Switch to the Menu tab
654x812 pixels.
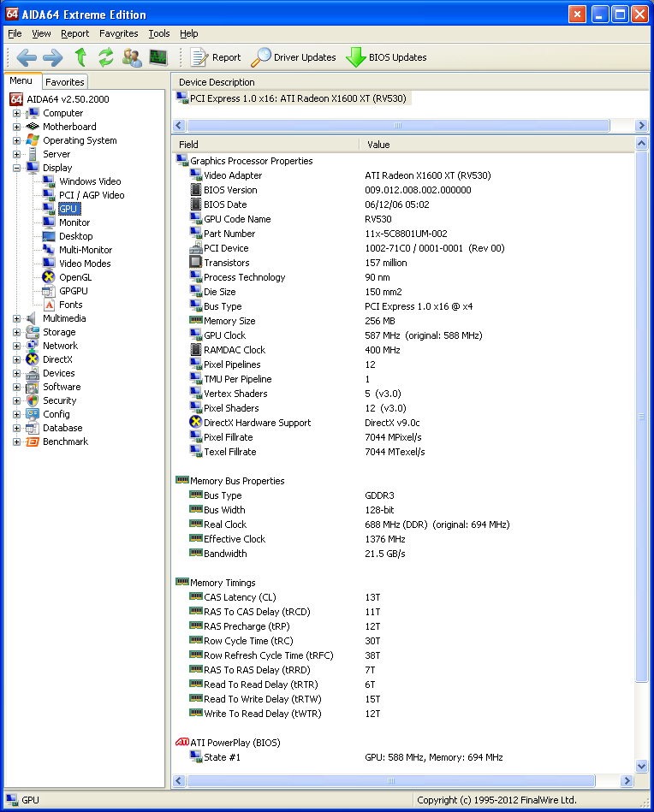tap(21, 80)
